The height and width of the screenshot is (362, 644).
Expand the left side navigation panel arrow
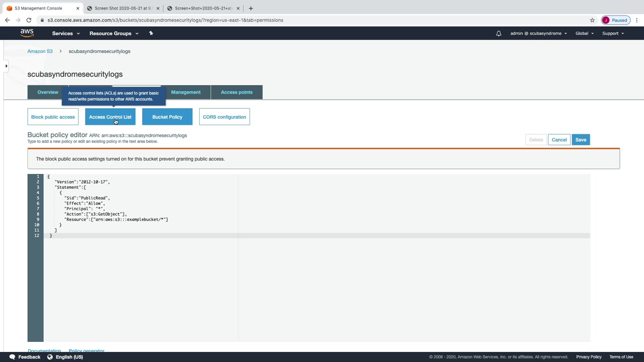6,66
